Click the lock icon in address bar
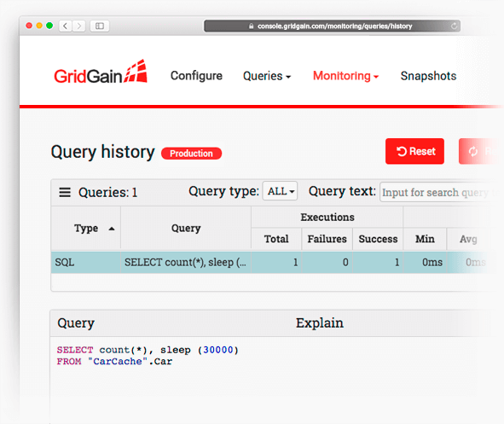 coord(251,26)
